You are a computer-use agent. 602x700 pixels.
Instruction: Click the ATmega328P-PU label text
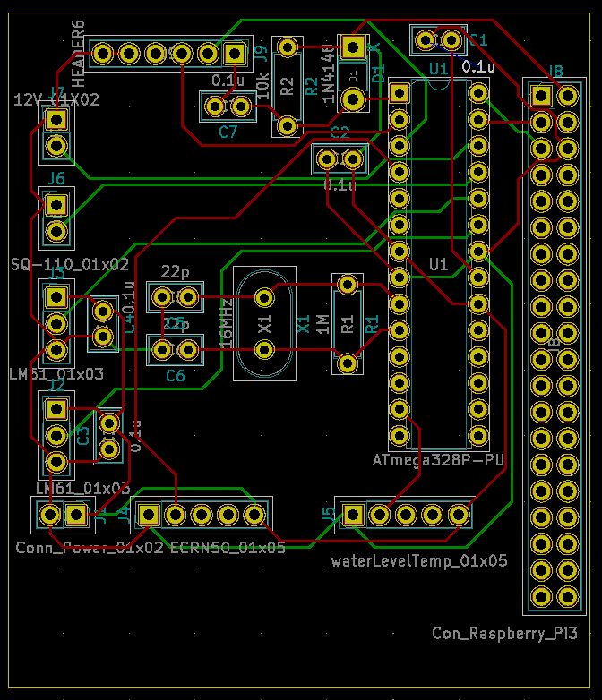click(438, 460)
